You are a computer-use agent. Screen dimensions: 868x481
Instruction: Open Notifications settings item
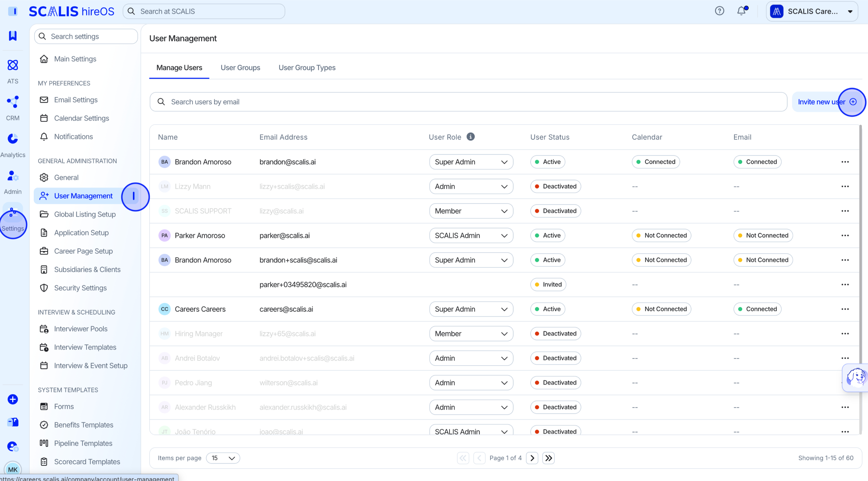click(x=74, y=137)
